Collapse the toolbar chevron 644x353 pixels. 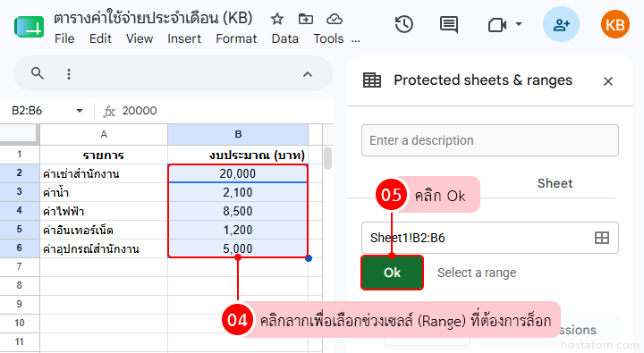(308, 74)
